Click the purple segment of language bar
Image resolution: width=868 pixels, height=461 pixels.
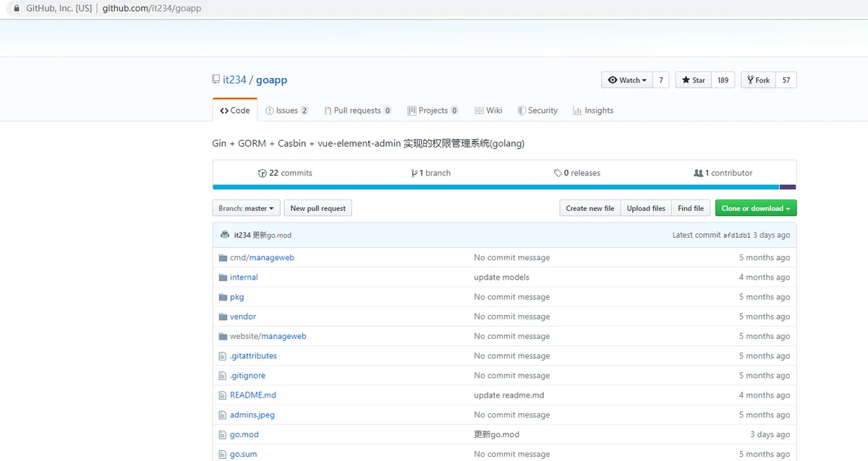tap(788, 187)
